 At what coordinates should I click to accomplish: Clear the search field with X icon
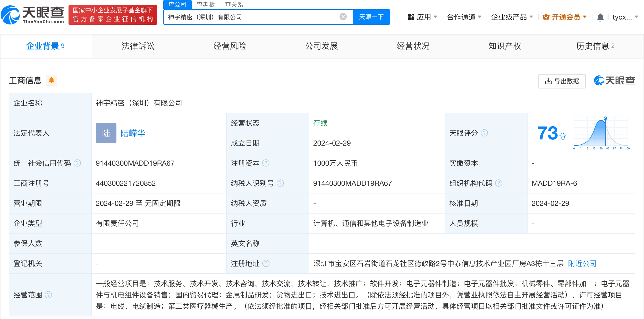343,17
